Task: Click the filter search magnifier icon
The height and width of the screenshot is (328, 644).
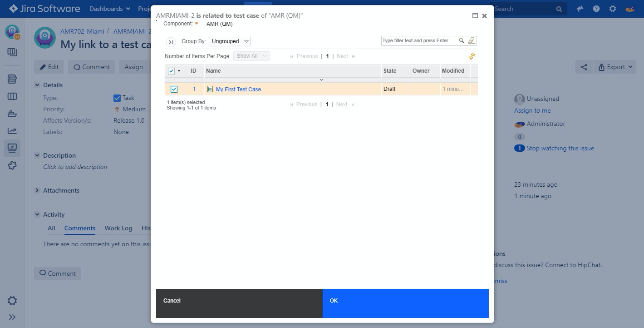Action: click(462, 41)
